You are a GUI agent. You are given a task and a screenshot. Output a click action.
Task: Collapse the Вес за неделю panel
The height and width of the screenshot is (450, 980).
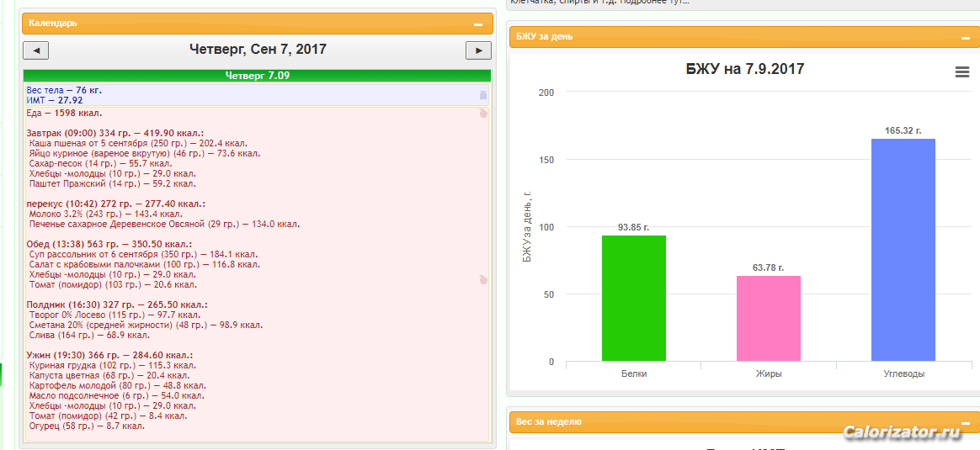[x=965, y=422]
